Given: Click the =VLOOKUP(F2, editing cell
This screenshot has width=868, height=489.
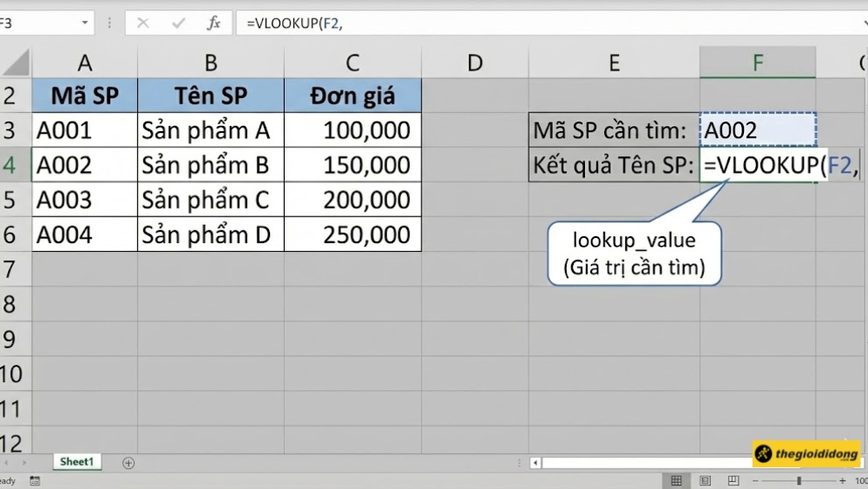Looking at the screenshot, I should click(x=780, y=165).
